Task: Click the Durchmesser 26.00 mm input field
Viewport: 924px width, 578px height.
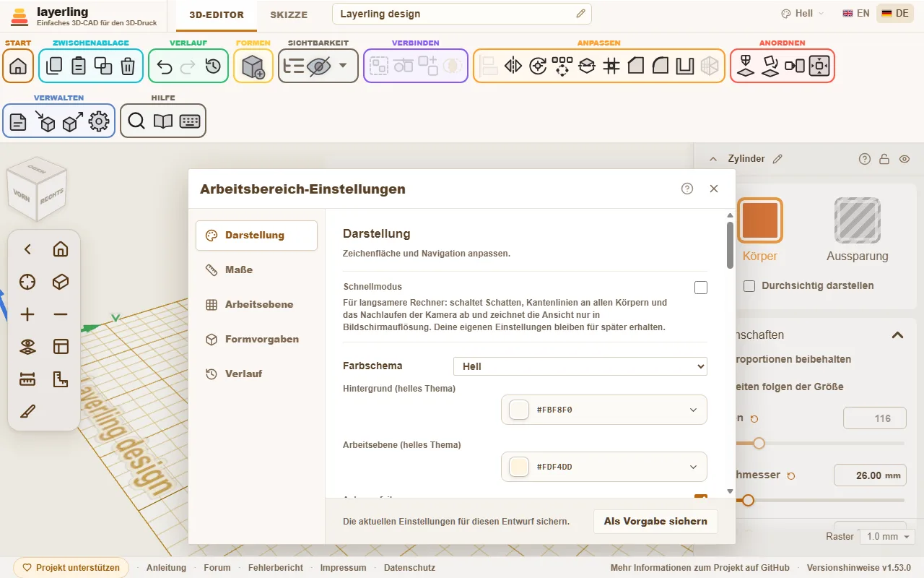Action: coord(870,475)
